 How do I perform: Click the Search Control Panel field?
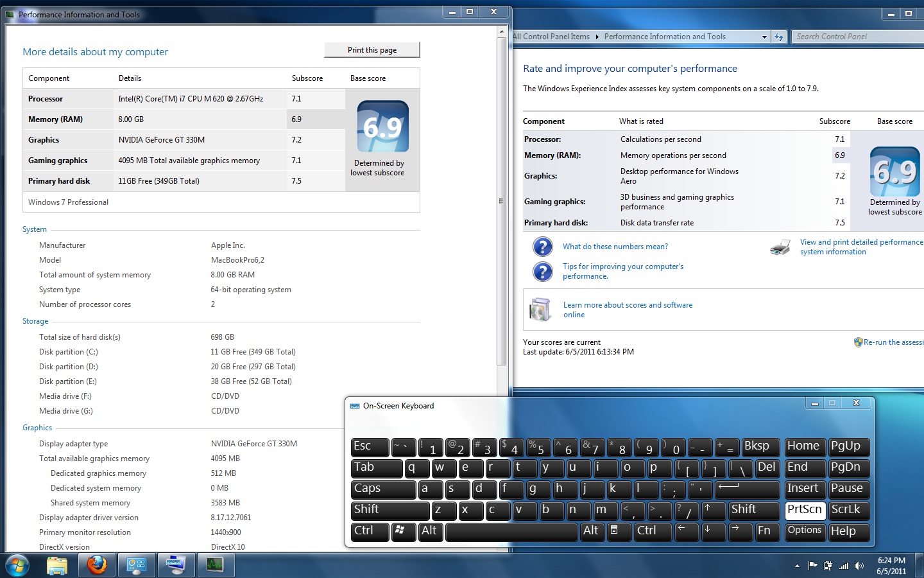[x=857, y=37]
